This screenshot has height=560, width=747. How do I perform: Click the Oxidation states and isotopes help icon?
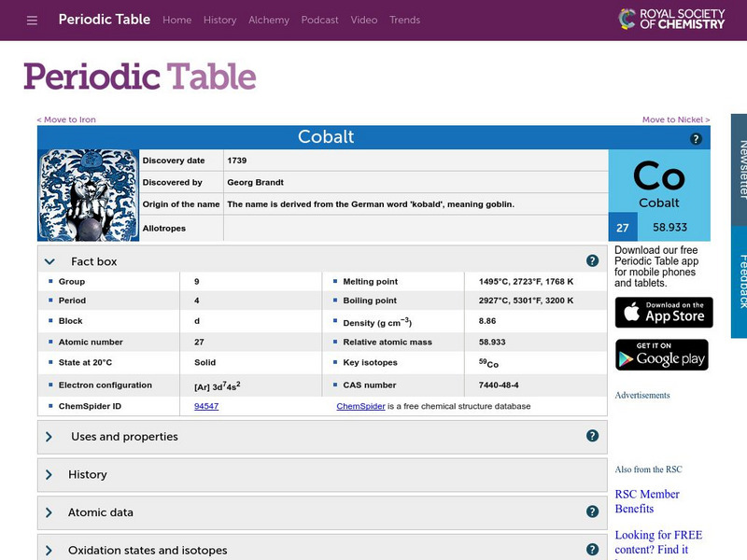(592, 550)
